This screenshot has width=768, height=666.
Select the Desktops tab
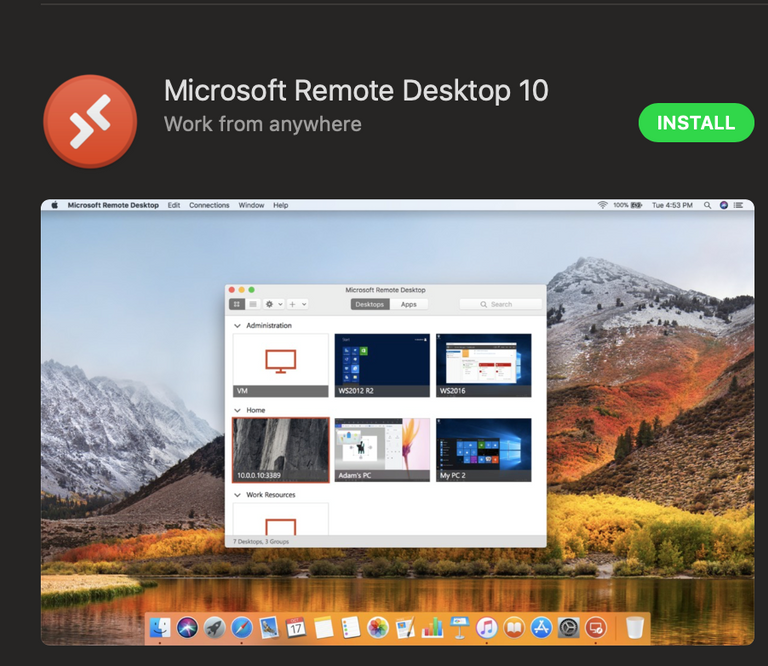point(370,304)
